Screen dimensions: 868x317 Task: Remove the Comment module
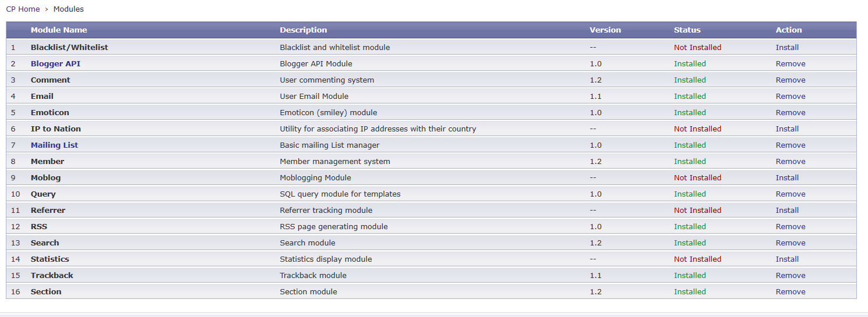pyautogui.click(x=791, y=80)
